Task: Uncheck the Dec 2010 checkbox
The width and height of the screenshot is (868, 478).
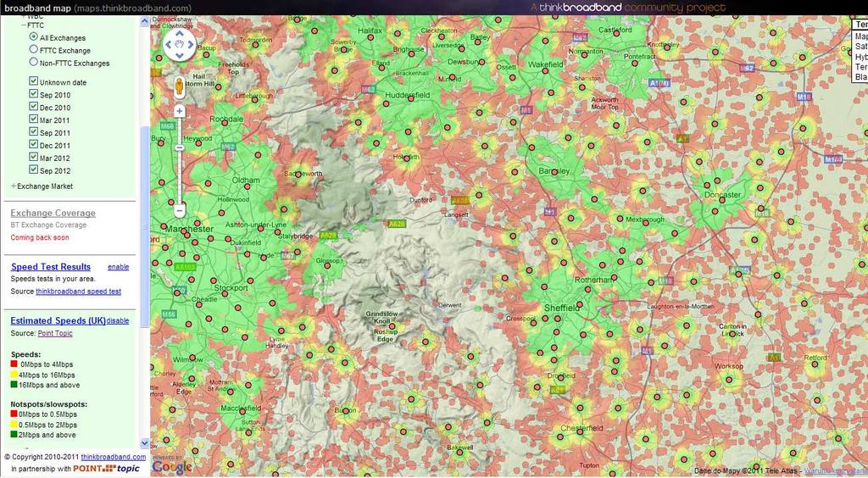Action: pyautogui.click(x=34, y=107)
